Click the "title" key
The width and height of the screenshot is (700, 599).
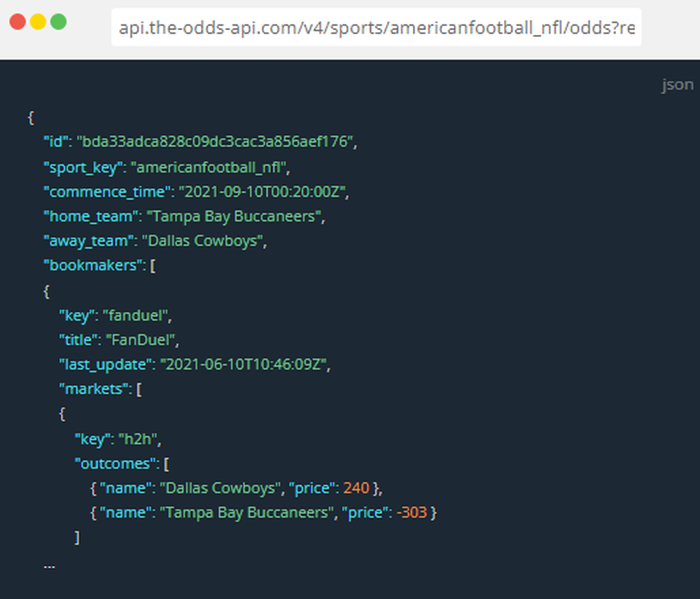click(x=78, y=340)
